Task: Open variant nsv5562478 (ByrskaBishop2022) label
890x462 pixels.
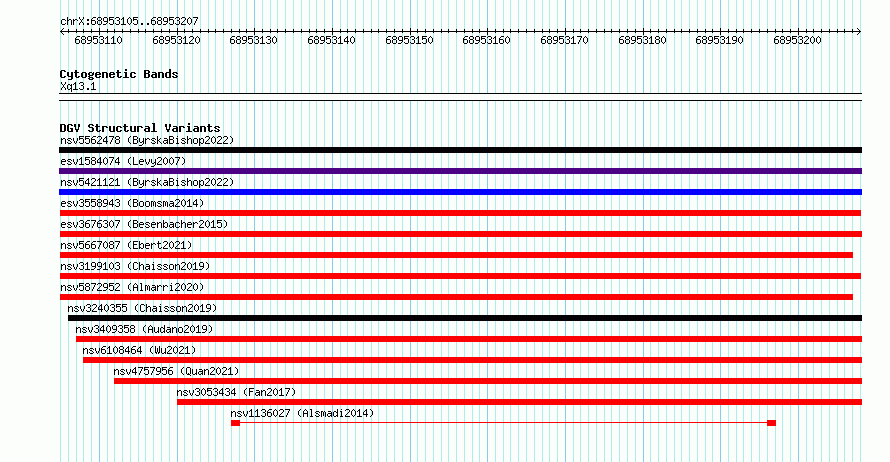Action: pyautogui.click(x=147, y=140)
